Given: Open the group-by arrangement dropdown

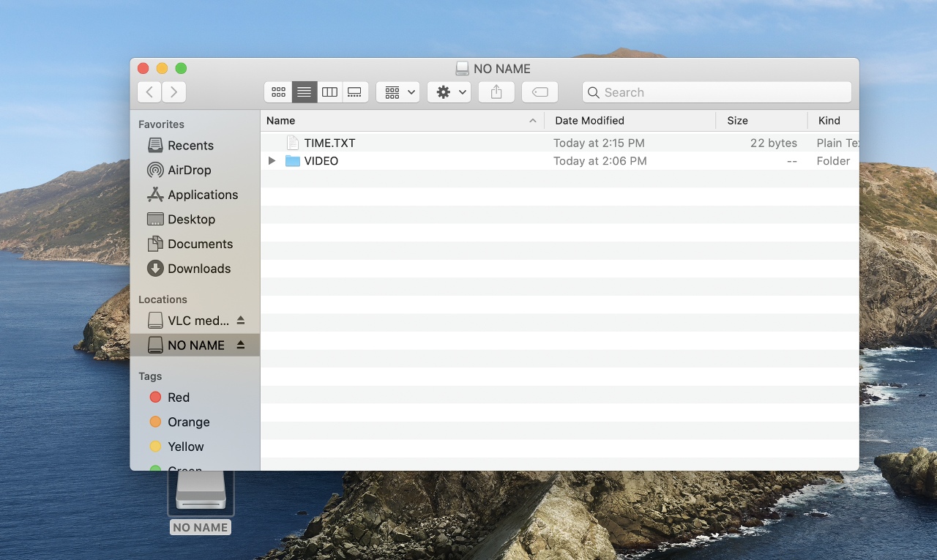Looking at the screenshot, I should (397, 92).
